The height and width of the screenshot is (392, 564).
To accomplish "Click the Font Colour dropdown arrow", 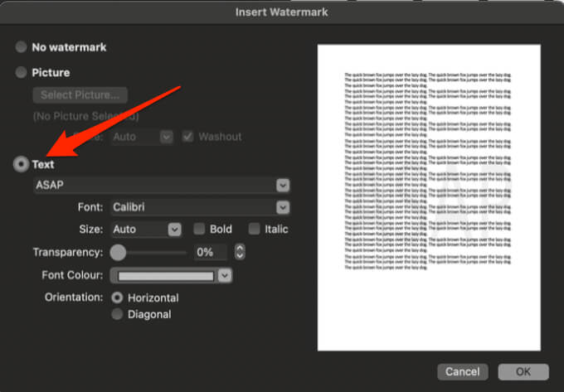I will [x=225, y=276].
